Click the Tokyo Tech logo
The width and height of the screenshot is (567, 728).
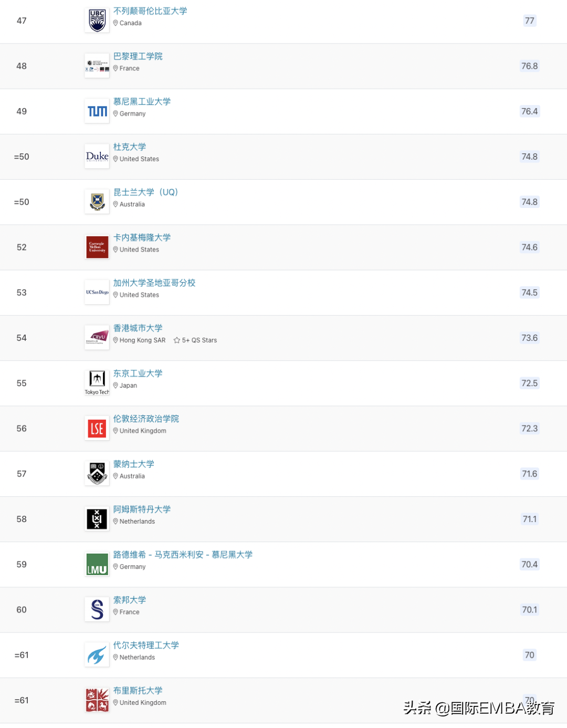click(97, 383)
